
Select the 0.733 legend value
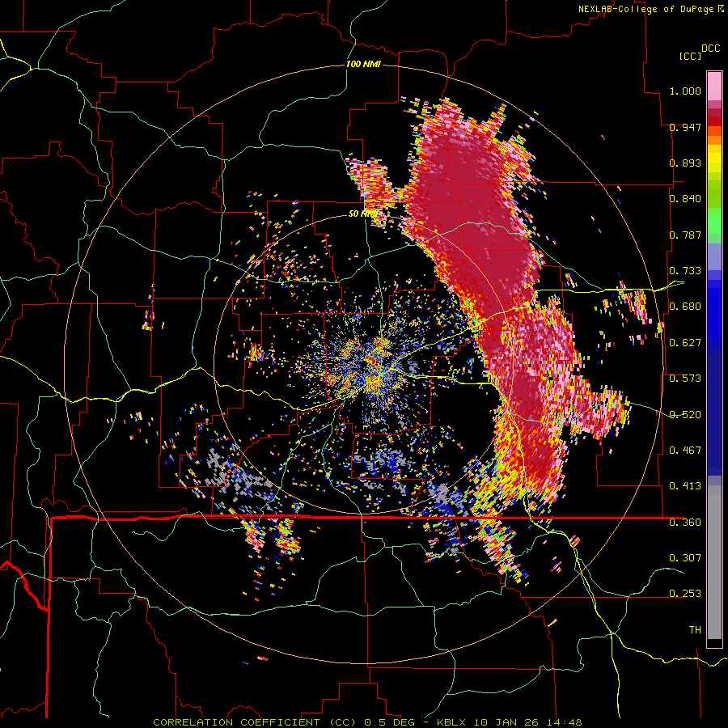point(685,271)
